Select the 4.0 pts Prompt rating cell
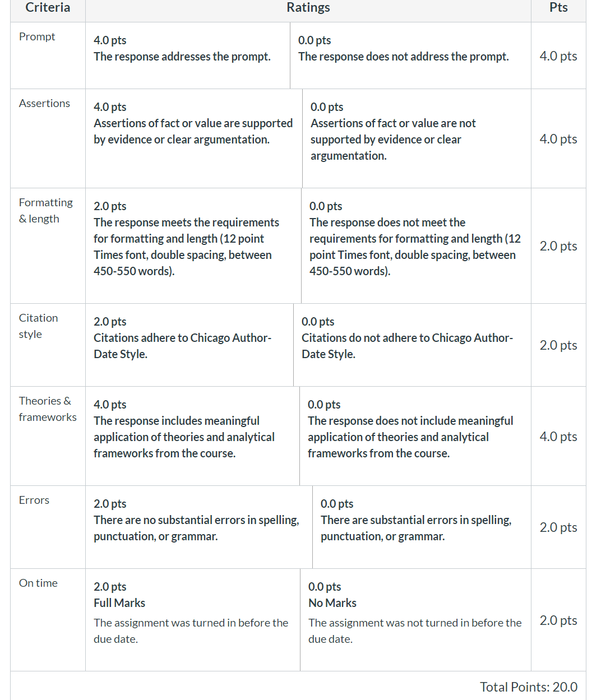The image size is (592, 700). (x=188, y=55)
